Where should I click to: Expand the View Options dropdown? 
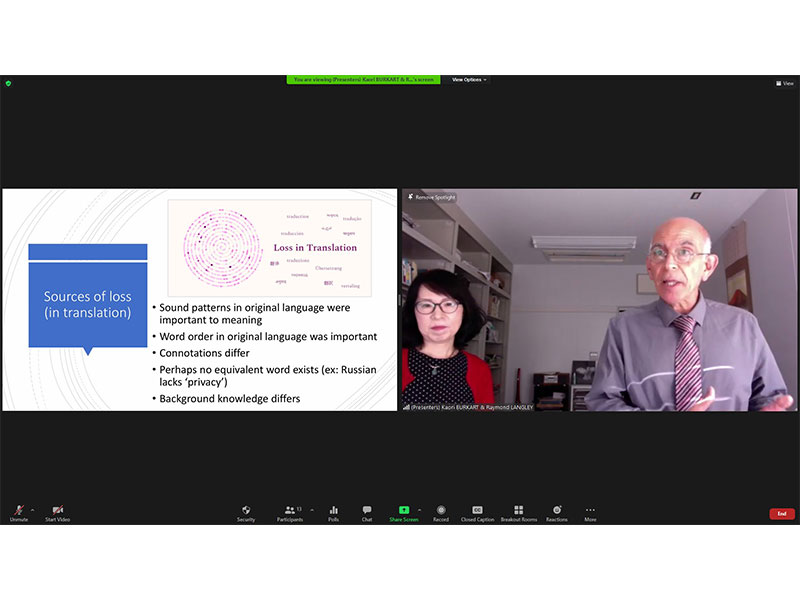[469, 79]
